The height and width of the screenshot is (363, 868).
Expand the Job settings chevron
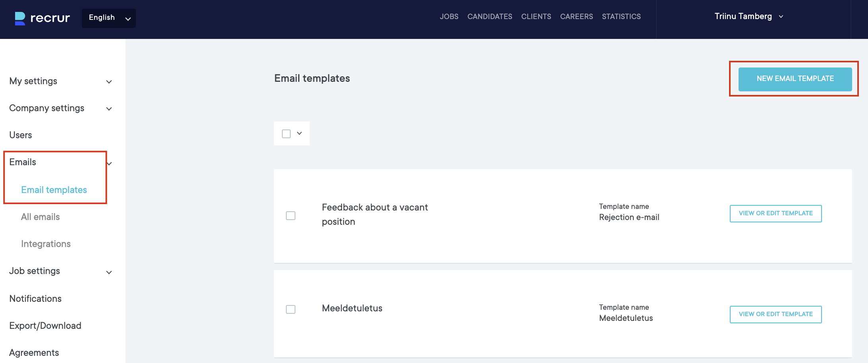click(109, 272)
